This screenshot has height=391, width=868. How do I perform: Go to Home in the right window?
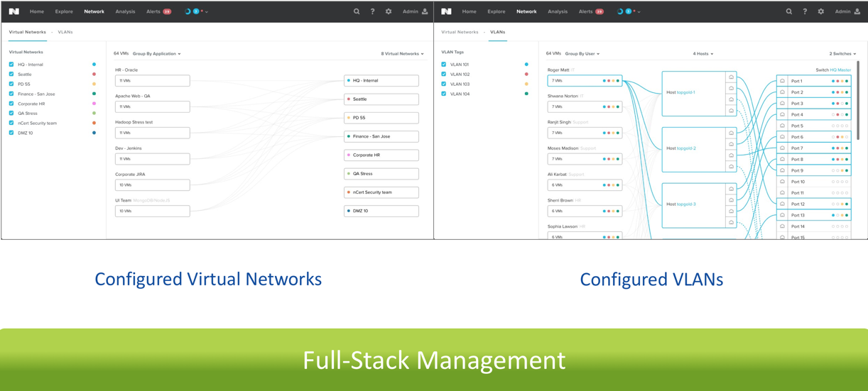[x=470, y=11]
